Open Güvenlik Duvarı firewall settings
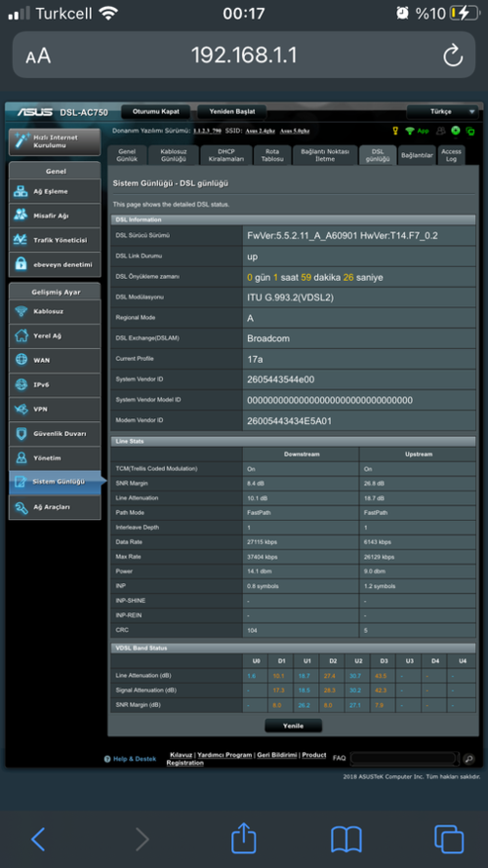Screen dimensions: 488x868 coord(55,433)
